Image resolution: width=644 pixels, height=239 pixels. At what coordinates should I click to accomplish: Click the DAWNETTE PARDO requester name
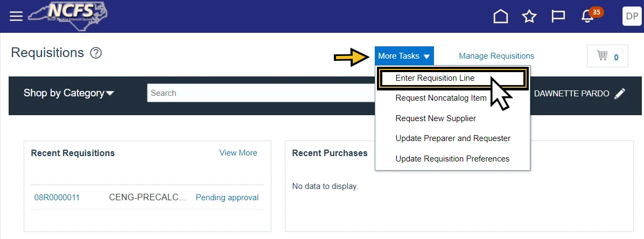(571, 94)
